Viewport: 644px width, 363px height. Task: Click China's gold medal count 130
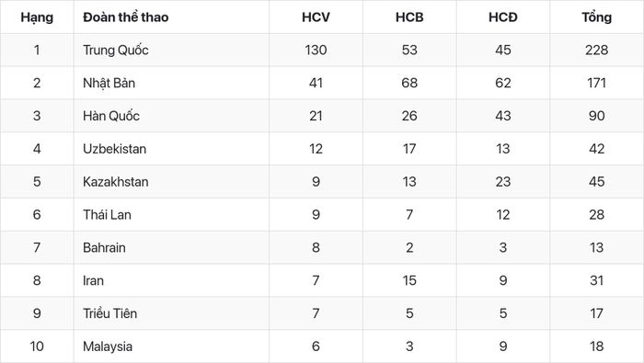pyautogui.click(x=316, y=50)
